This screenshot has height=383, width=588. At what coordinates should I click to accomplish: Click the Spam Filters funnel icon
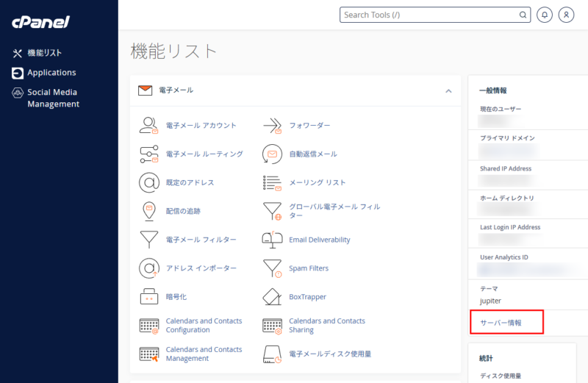coord(273,269)
